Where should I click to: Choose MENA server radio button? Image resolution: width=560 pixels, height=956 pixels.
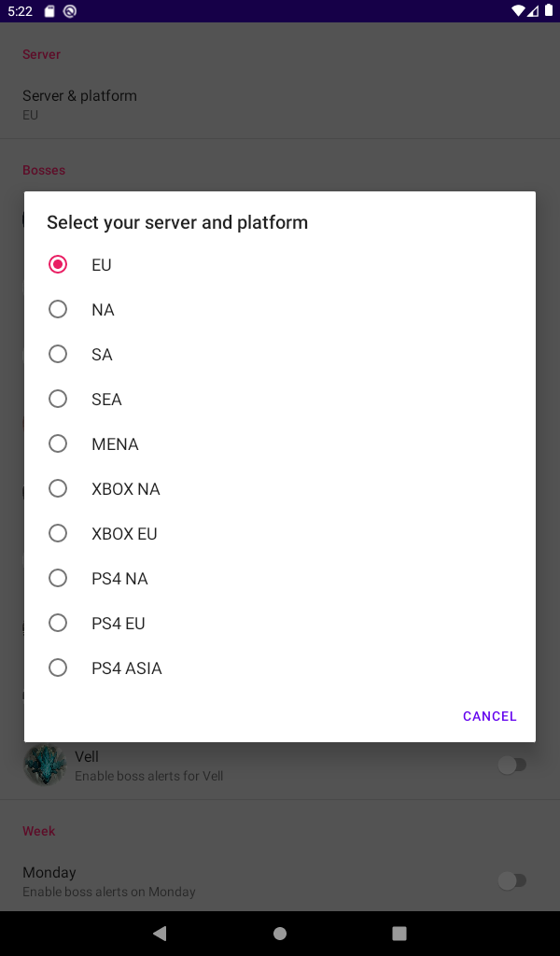point(280,443)
